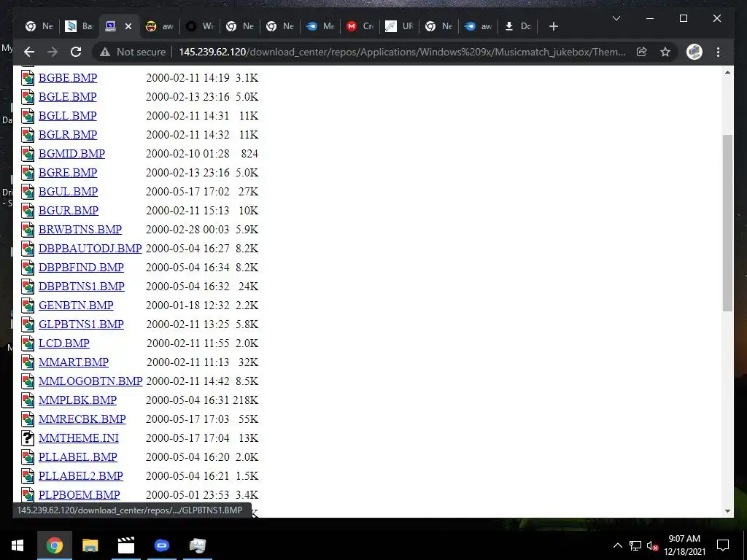
Task: Open the clapperboard app in taskbar
Action: (x=125, y=545)
